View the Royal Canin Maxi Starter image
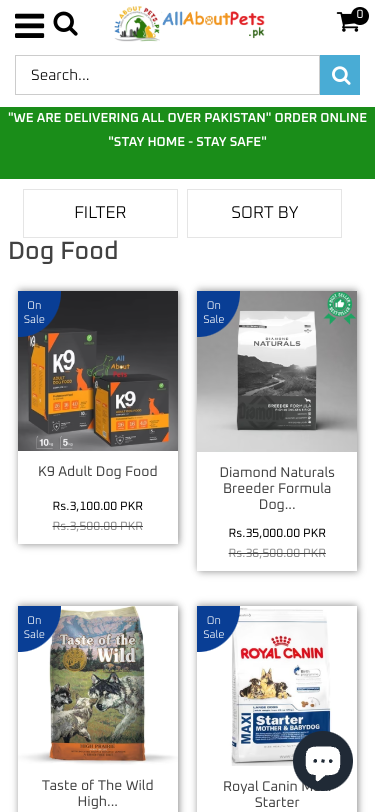 click(x=277, y=686)
